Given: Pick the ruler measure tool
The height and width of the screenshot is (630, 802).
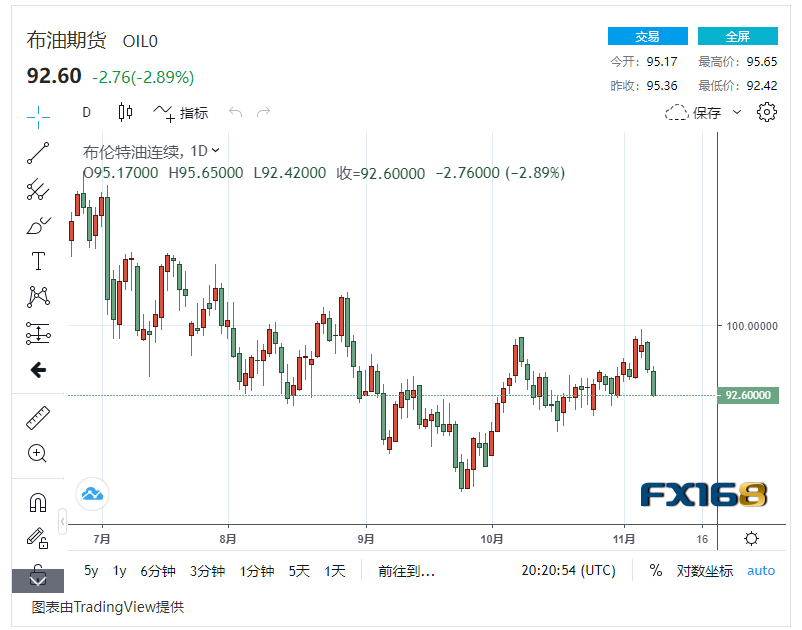Looking at the screenshot, I should [x=38, y=418].
